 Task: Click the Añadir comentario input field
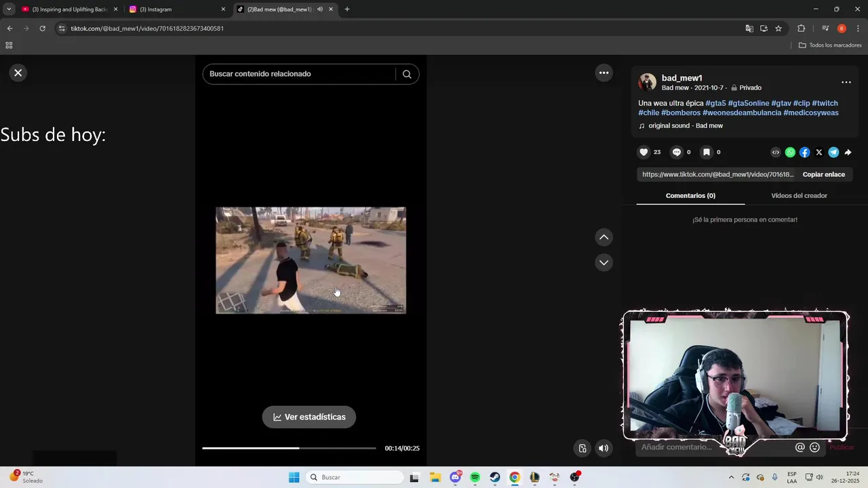(712, 447)
